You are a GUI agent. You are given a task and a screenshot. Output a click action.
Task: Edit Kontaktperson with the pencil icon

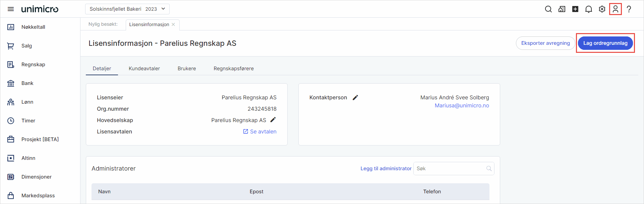coord(355,97)
